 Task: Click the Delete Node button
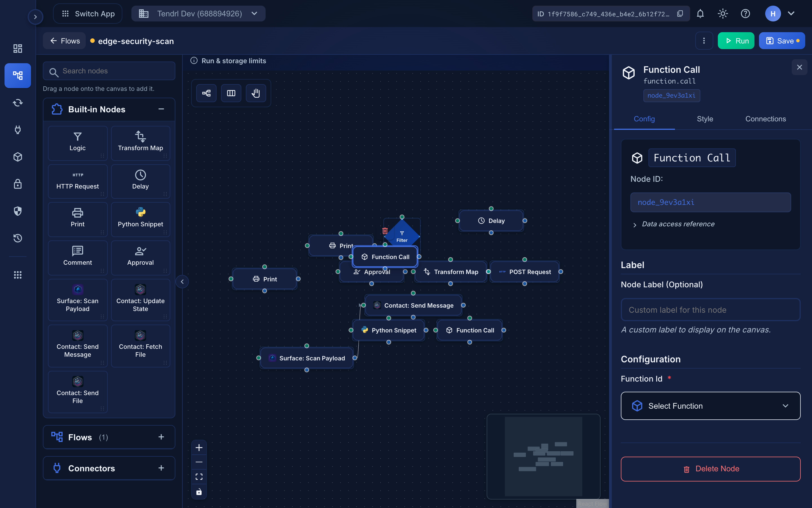(710, 469)
